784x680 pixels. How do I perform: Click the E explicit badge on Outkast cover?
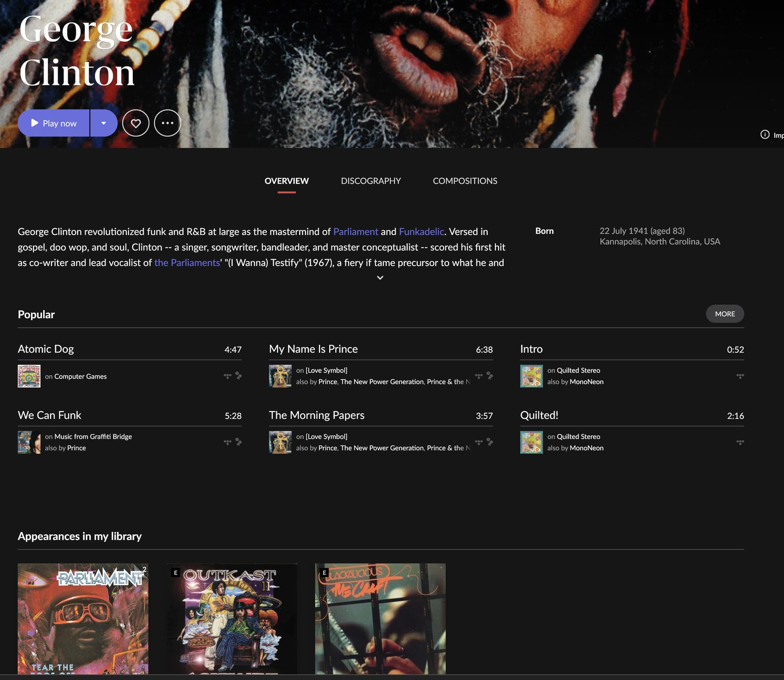(x=176, y=573)
